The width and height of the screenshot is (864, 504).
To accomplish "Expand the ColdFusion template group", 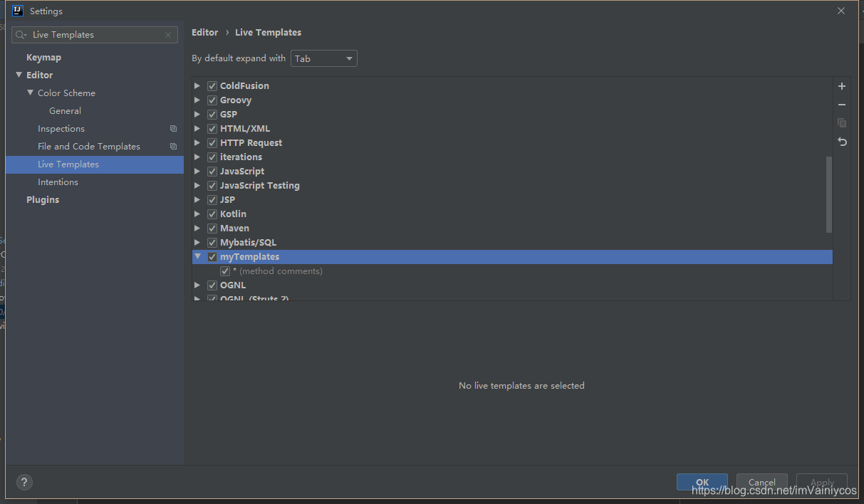I will click(x=197, y=86).
